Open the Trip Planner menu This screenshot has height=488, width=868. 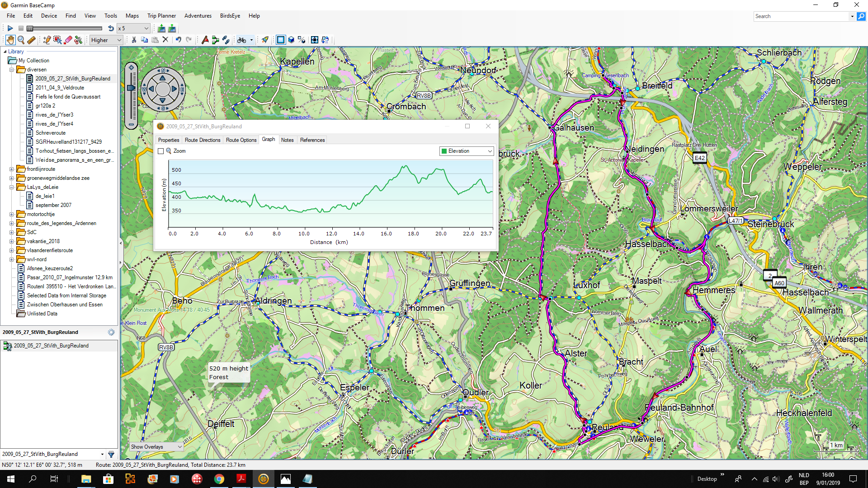[x=161, y=16]
